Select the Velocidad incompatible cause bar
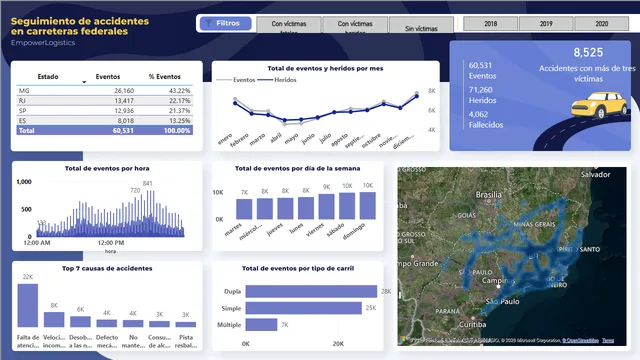 tap(54, 320)
